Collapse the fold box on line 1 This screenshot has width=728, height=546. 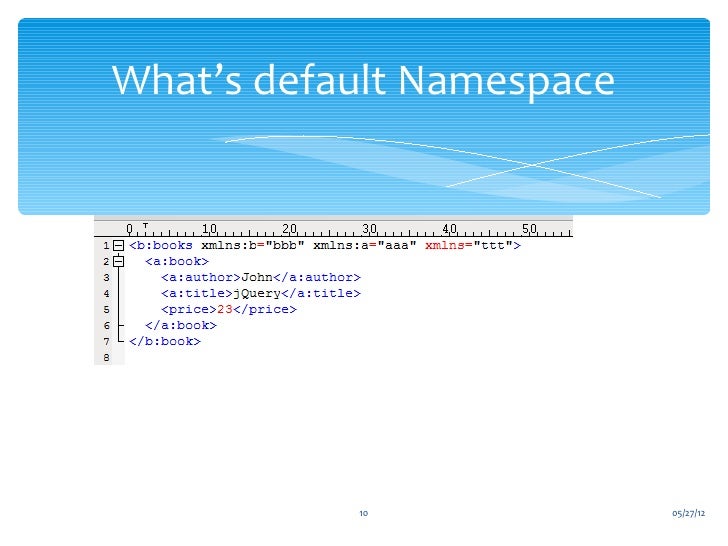[119, 246]
